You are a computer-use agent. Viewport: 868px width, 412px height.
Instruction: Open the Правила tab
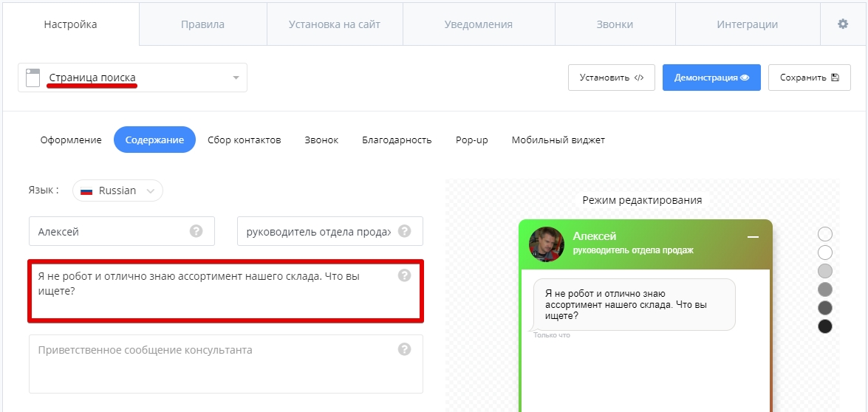(x=202, y=24)
